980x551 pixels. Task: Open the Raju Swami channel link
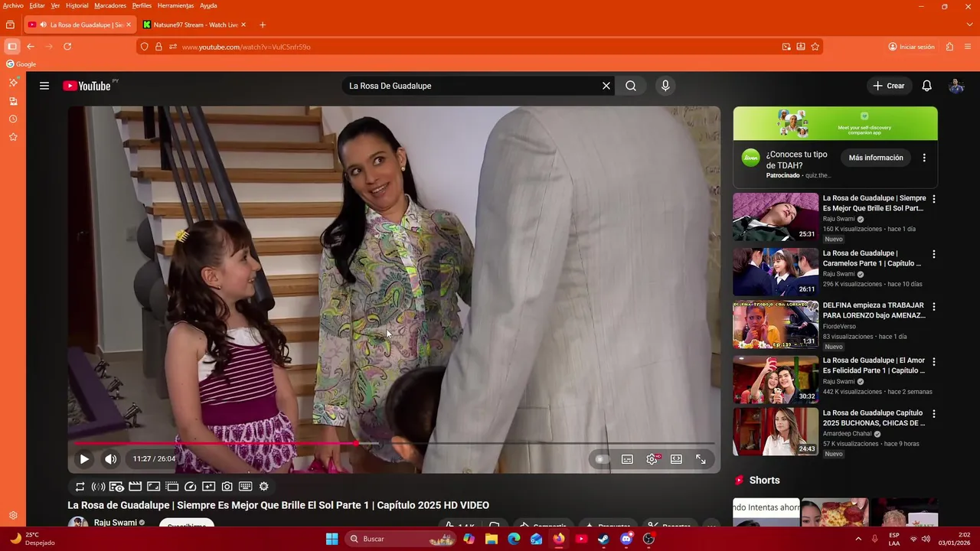[115, 523]
